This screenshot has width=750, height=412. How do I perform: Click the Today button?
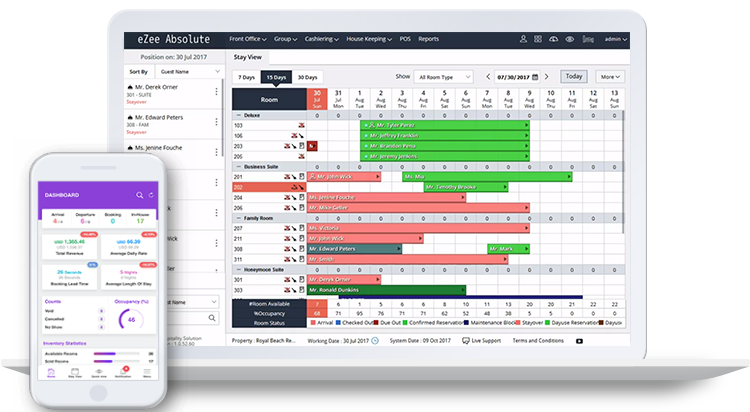tap(573, 76)
